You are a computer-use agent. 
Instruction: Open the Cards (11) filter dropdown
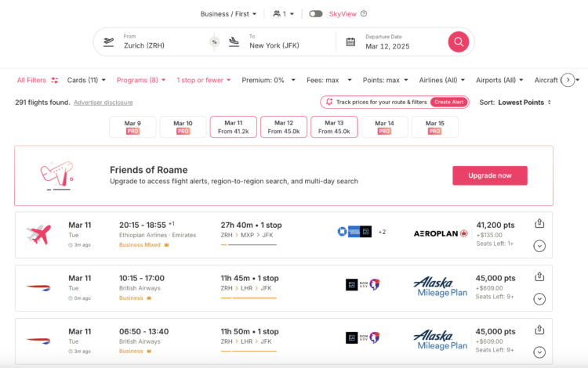tap(86, 80)
